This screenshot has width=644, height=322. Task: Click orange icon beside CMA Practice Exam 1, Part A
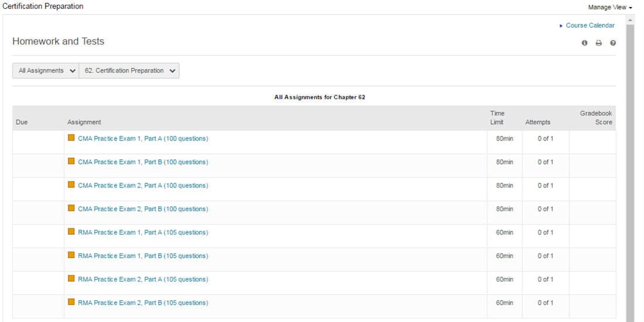click(71, 138)
